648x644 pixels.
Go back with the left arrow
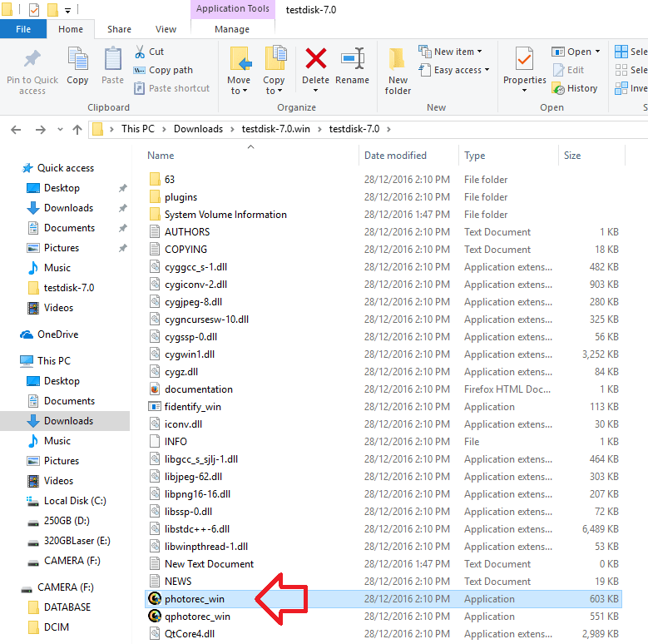tap(16, 130)
